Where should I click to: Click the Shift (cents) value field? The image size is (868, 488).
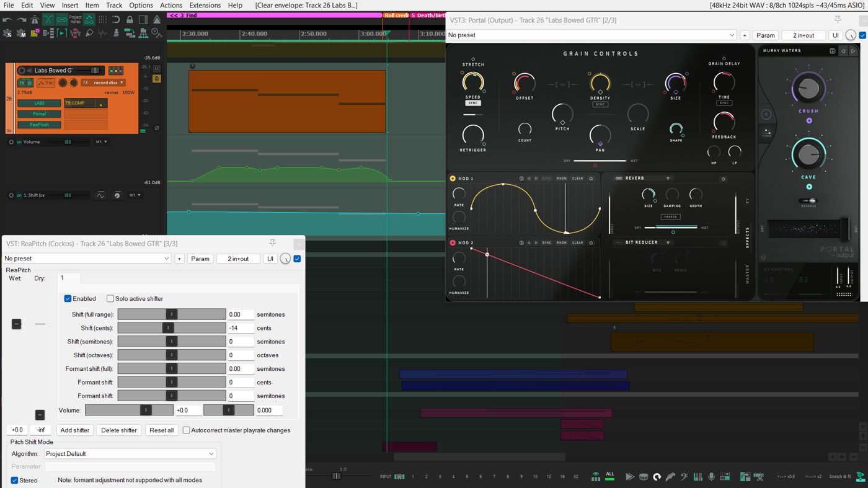click(241, 328)
